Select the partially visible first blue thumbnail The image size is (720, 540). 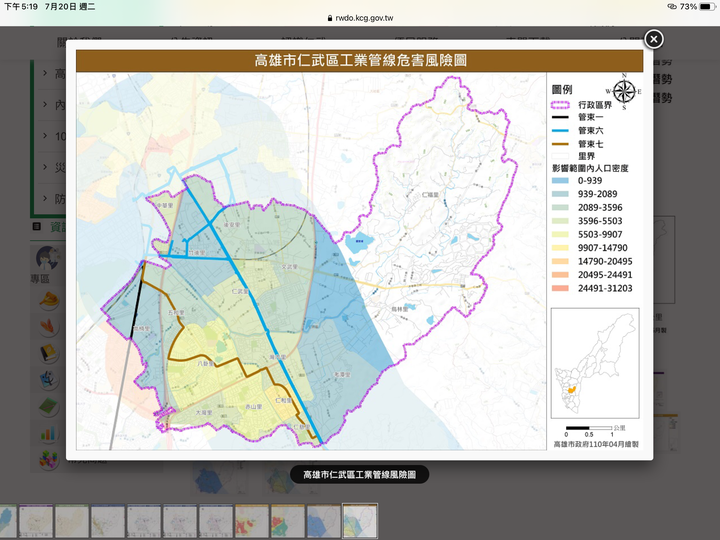point(8,521)
